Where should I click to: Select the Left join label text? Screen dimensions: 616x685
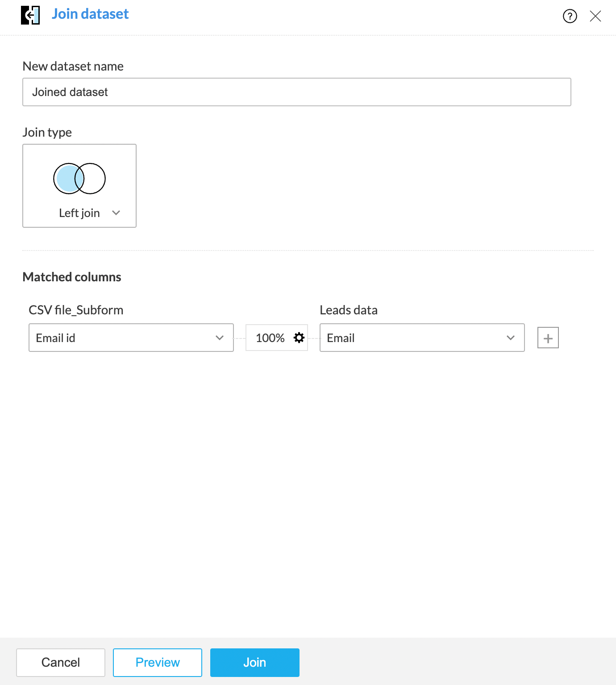click(x=79, y=213)
